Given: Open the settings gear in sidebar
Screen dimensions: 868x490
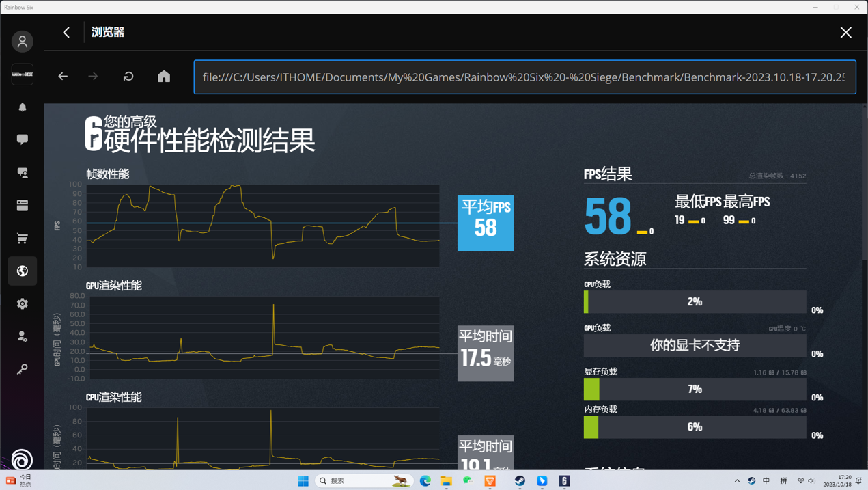Looking at the screenshot, I should coord(23,303).
